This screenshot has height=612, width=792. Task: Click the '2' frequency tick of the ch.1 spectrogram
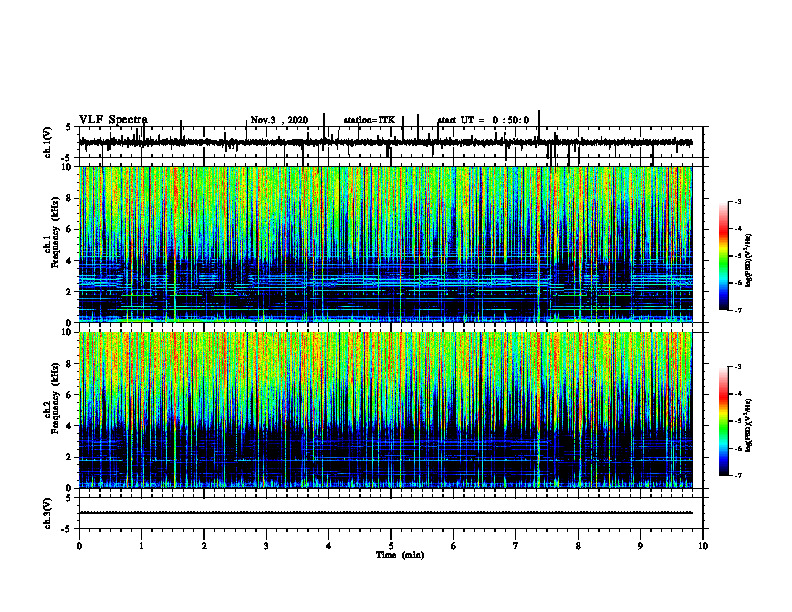pos(71,291)
